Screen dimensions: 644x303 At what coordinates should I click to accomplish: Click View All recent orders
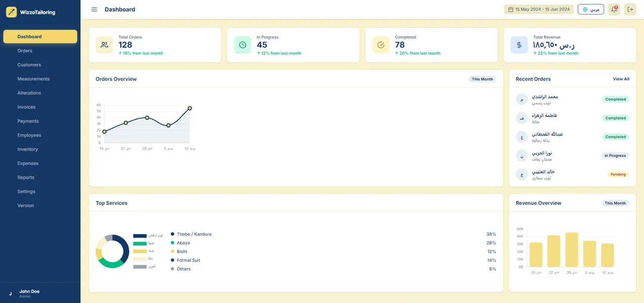pos(621,79)
